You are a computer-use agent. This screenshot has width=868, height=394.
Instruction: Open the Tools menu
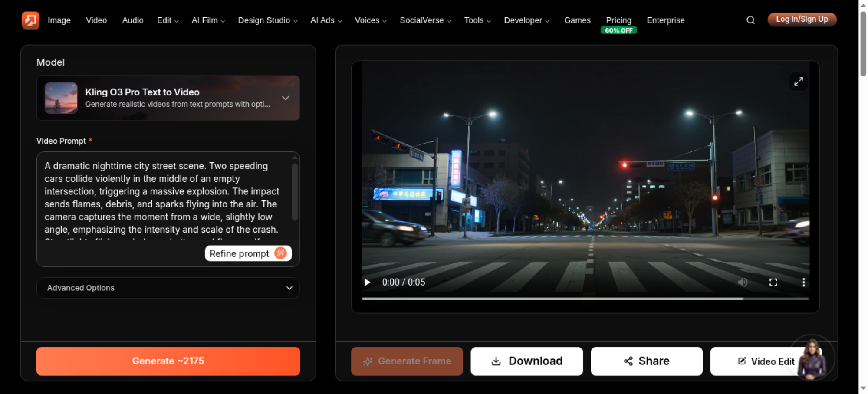coord(477,20)
